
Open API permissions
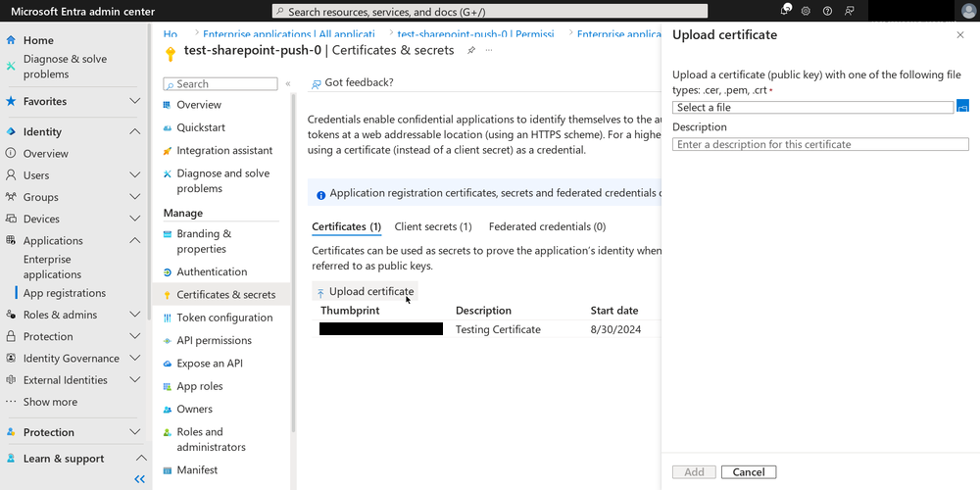[214, 341]
